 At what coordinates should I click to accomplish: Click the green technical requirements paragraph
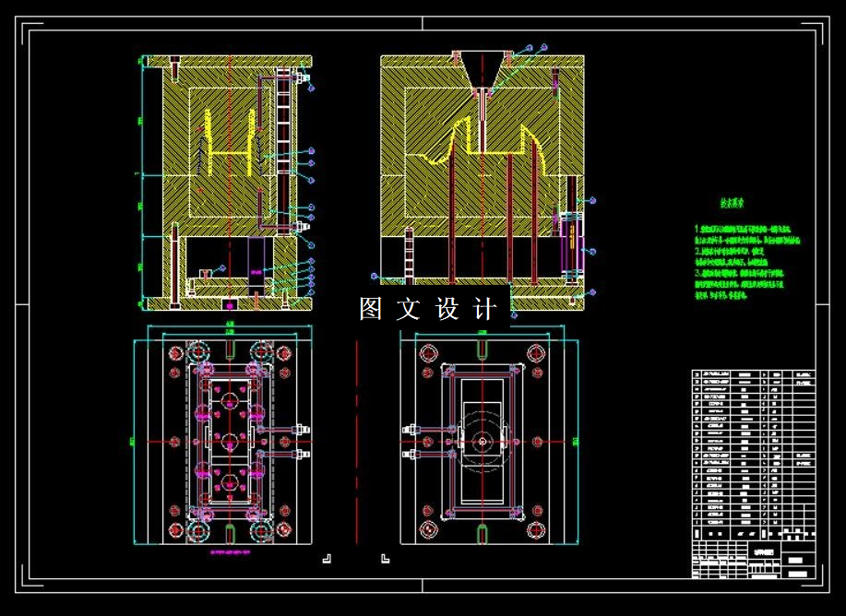(748, 262)
